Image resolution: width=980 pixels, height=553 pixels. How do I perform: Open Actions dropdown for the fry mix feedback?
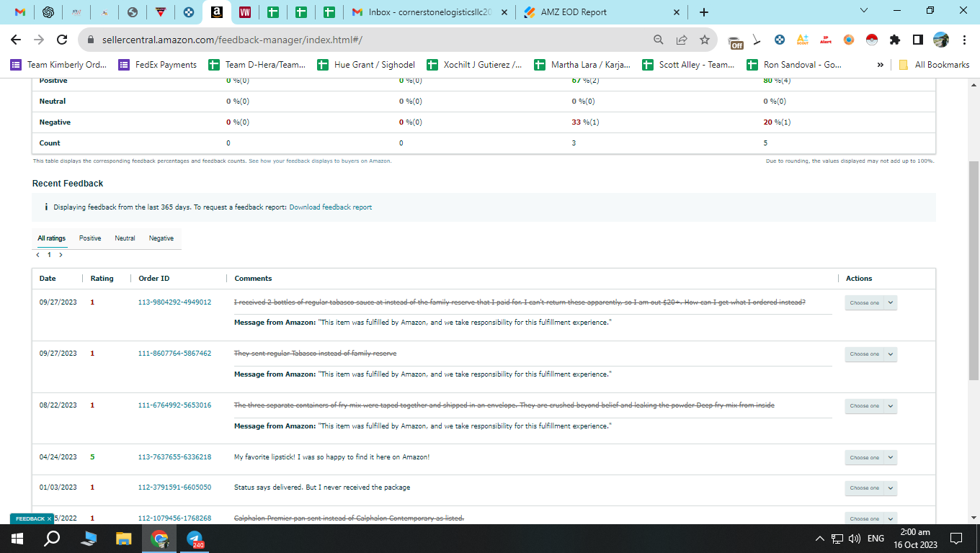[870, 406]
